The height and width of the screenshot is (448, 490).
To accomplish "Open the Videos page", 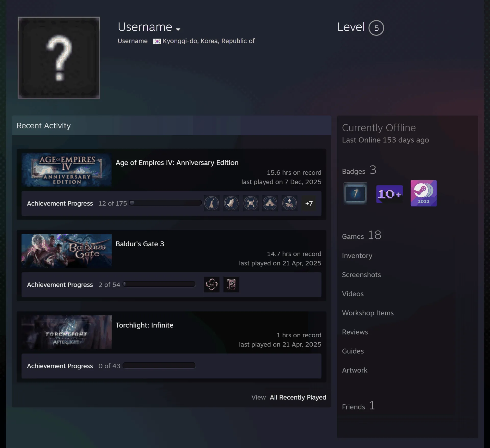I will pyautogui.click(x=353, y=294).
